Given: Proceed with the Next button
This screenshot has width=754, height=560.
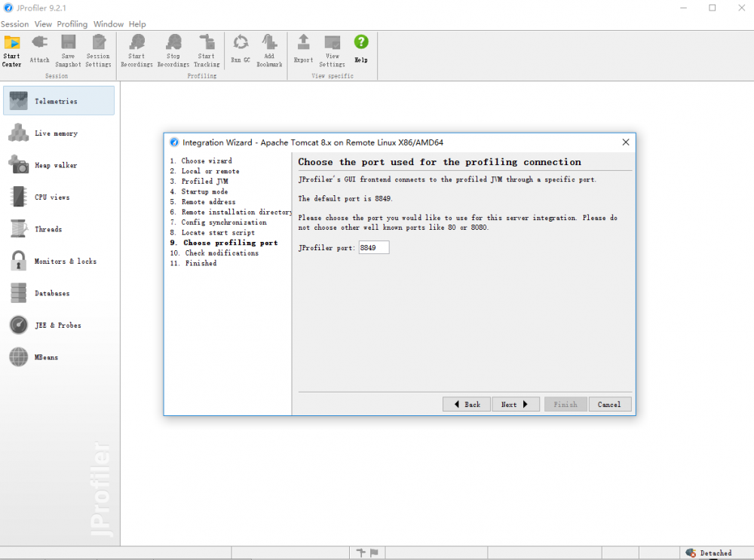Looking at the screenshot, I should [516, 404].
